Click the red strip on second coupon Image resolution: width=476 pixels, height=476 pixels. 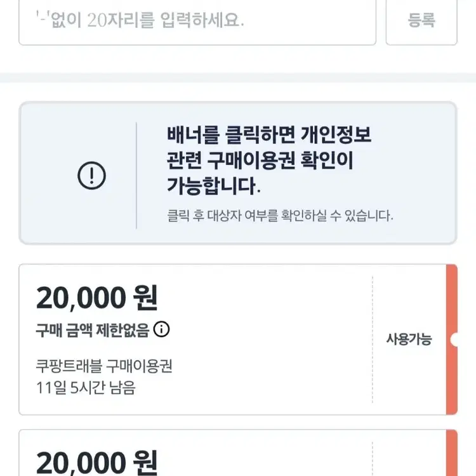[451, 454]
